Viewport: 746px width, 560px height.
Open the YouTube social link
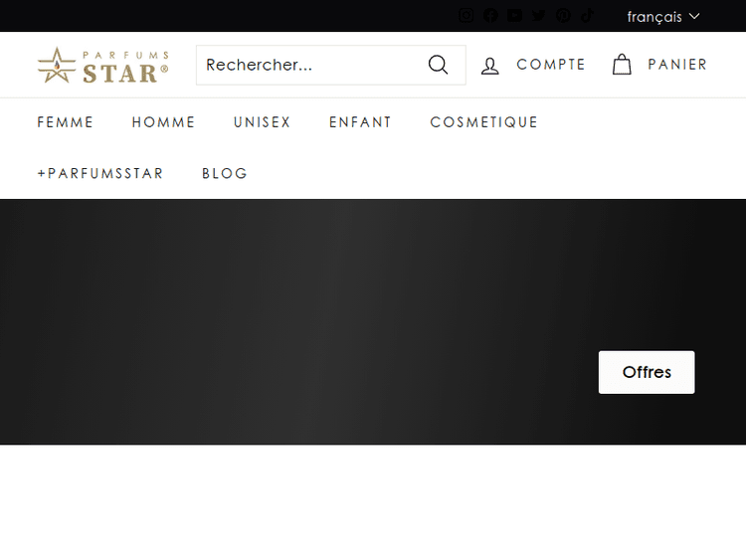point(514,16)
